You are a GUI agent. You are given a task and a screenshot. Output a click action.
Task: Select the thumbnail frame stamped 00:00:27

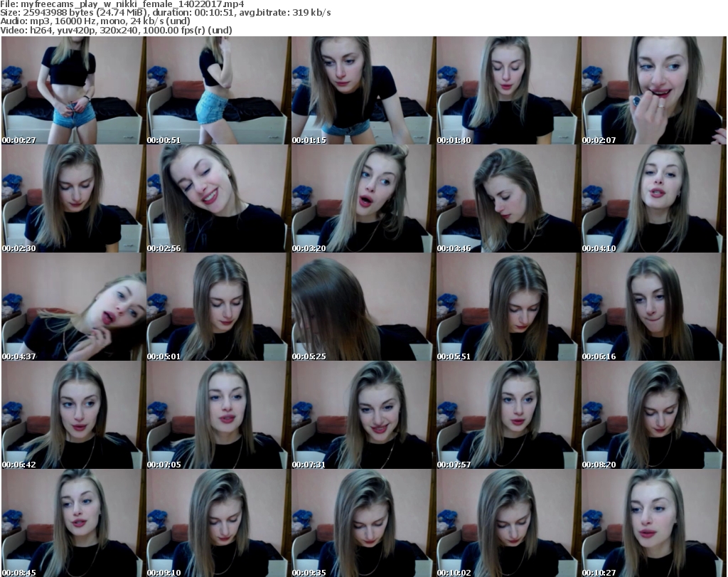(x=73, y=90)
